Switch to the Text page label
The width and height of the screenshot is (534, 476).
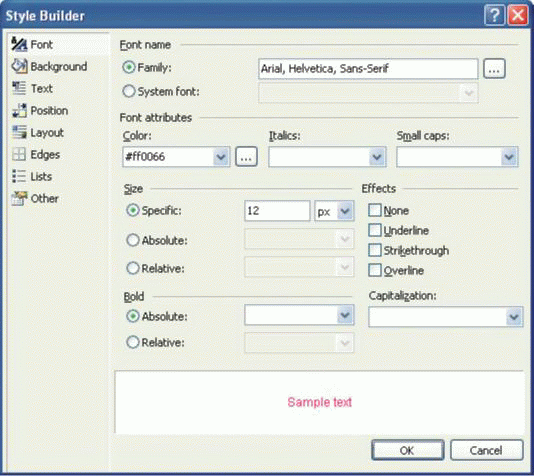42,89
